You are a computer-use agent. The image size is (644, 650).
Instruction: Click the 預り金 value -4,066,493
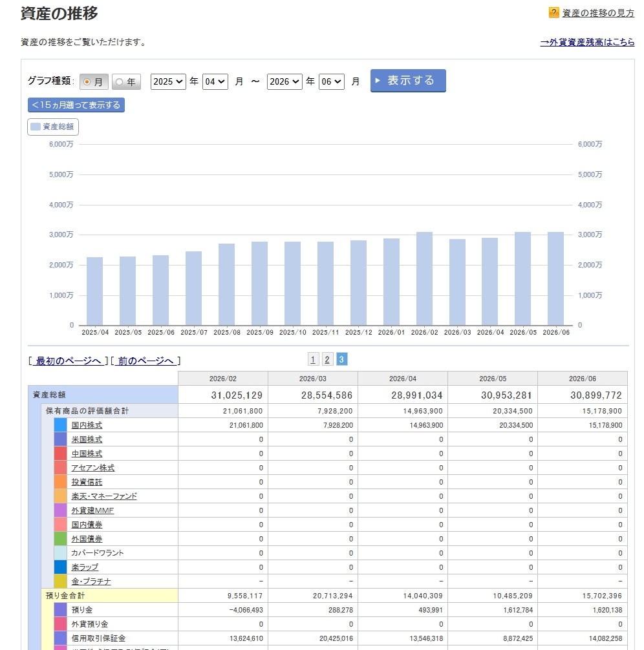[x=246, y=610]
